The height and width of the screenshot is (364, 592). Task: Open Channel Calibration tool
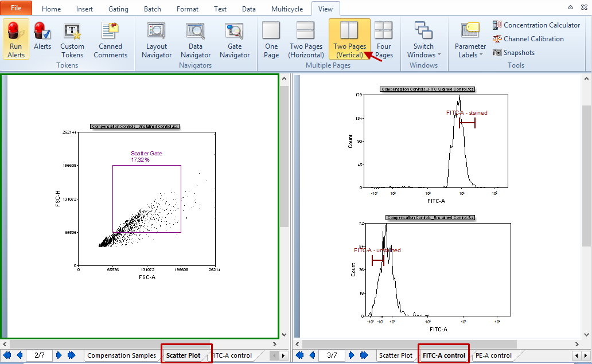tap(528, 39)
